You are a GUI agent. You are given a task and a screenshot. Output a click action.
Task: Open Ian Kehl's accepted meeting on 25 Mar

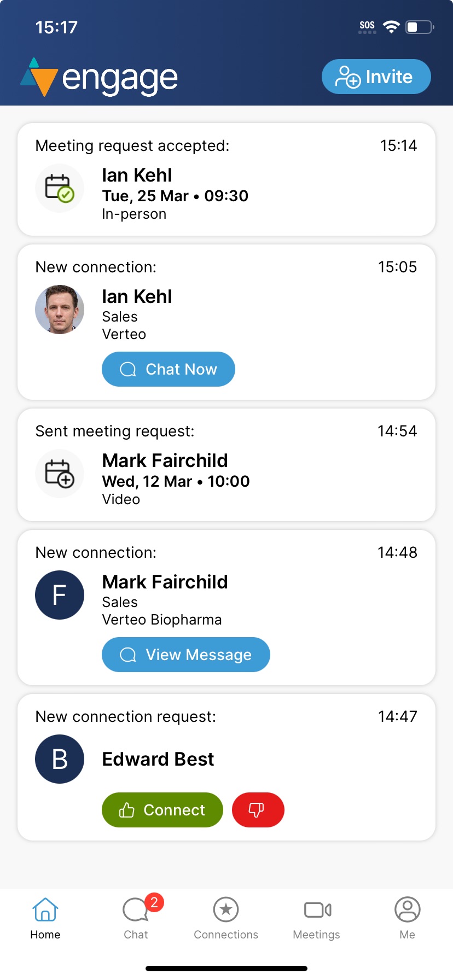click(226, 186)
